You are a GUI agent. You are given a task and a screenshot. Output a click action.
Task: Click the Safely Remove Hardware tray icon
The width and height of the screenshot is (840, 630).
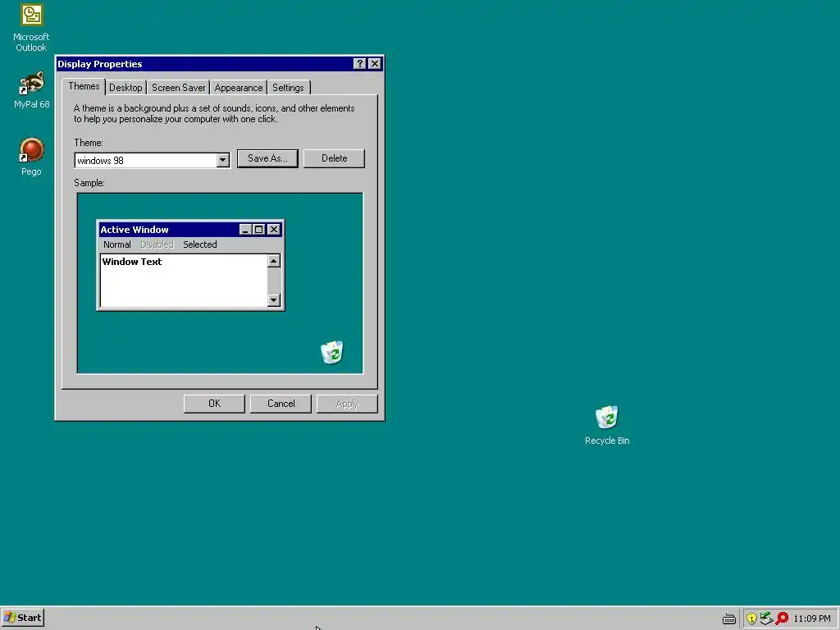tap(766, 619)
